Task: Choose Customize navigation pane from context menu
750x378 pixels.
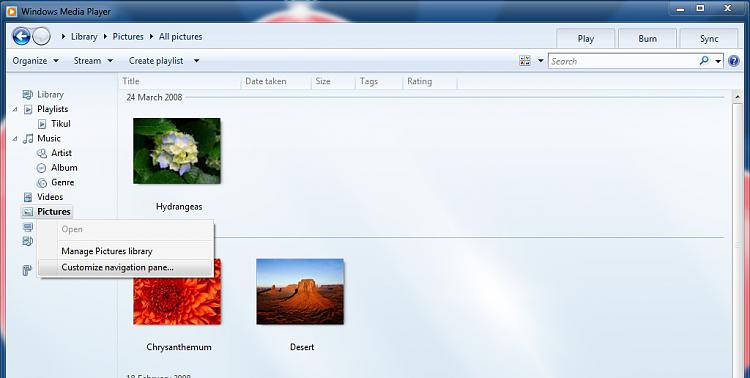Action: click(126, 267)
